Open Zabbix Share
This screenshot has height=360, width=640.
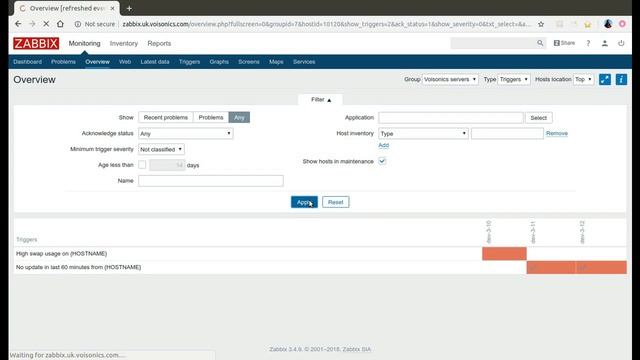[564, 43]
